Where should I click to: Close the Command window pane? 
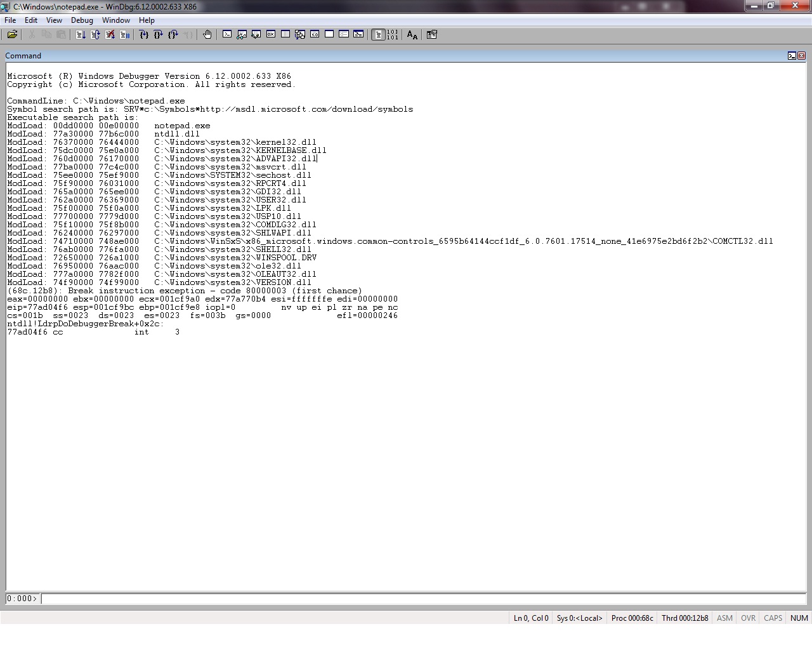point(802,56)
